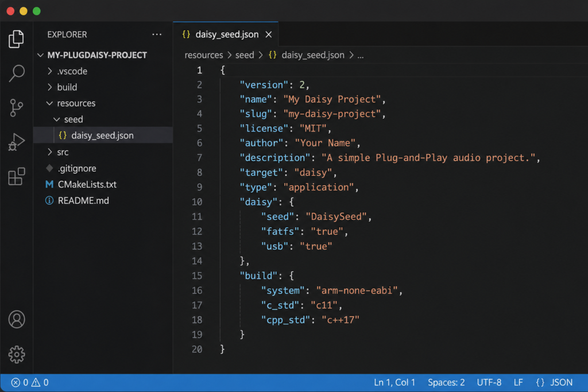The width and height of the screenshot is (588, 392).
Task: Click the breadcrumb ellipsis symbol segment
Action: [x=361, y=56]
